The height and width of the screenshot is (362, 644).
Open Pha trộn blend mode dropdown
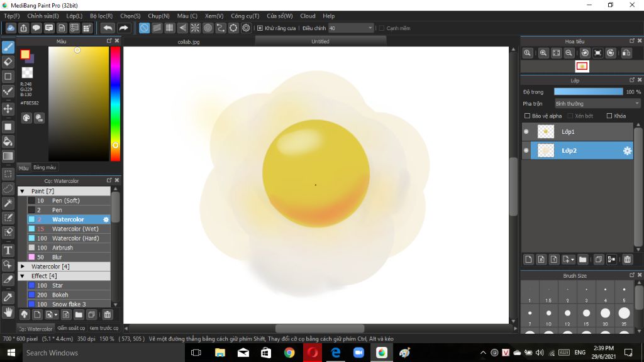[x=597, y=104]
